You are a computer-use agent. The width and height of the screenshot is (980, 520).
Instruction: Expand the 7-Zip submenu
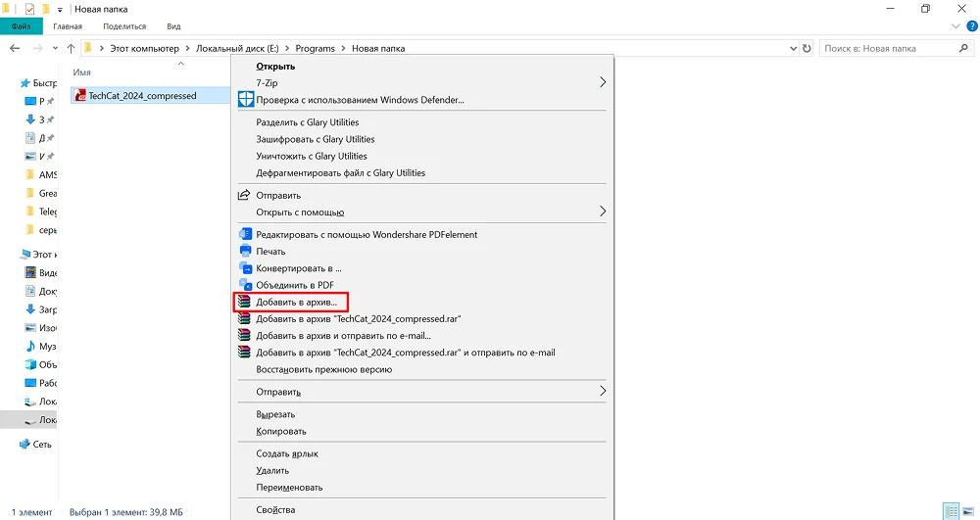(603, 83)
